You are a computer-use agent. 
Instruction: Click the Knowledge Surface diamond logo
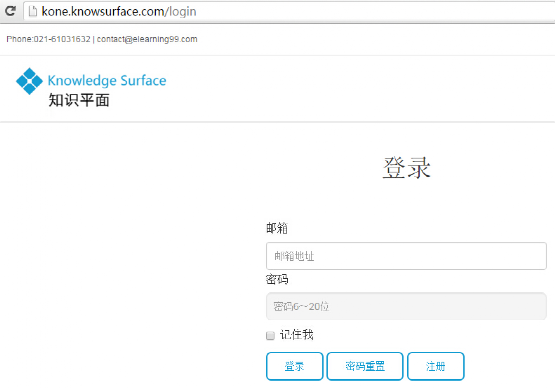29,81
